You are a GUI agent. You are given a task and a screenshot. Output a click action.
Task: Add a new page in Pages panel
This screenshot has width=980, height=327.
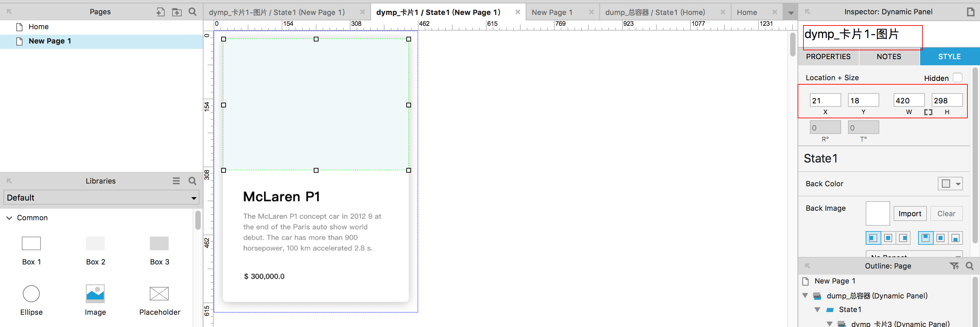pyautogui.click(x=161, y=12)
